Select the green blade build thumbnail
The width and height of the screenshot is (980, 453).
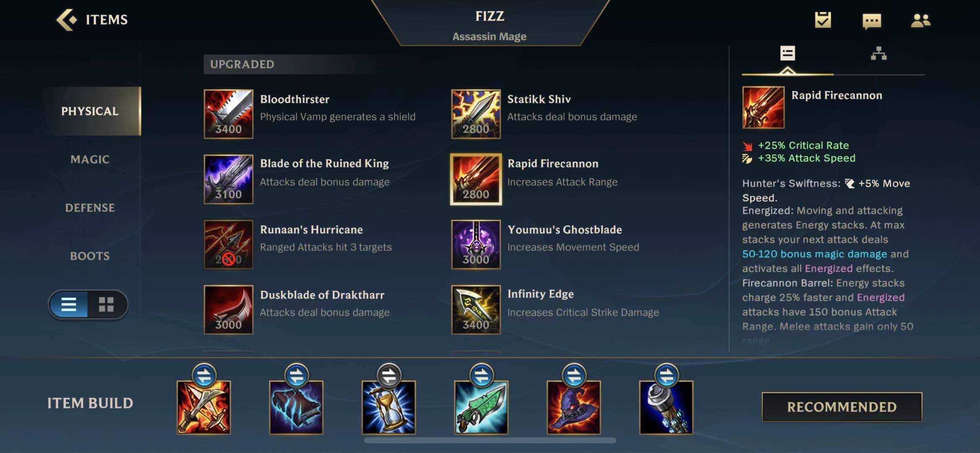(x=481, y=407)
